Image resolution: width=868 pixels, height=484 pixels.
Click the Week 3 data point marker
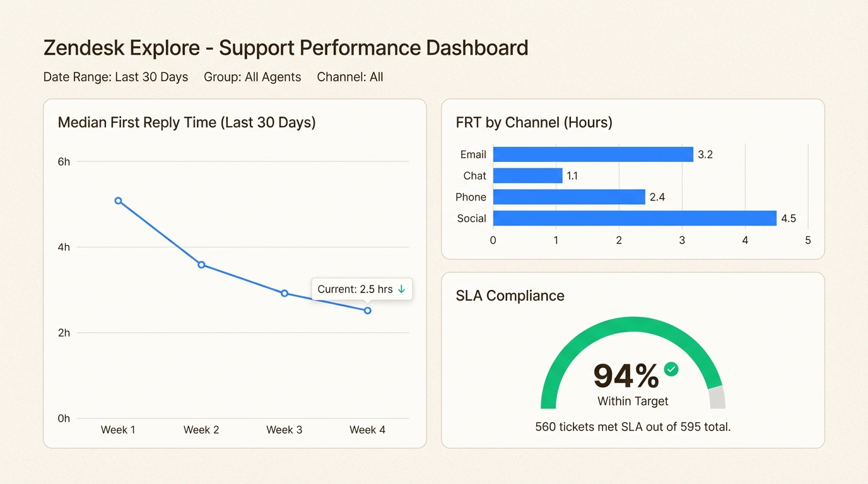[284, 293]
